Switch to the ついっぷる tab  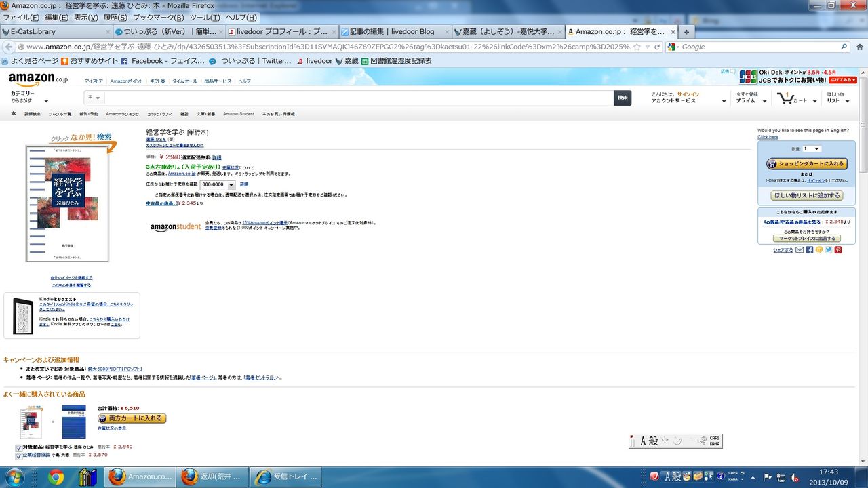pyautogui.click(x=169, y=31)
